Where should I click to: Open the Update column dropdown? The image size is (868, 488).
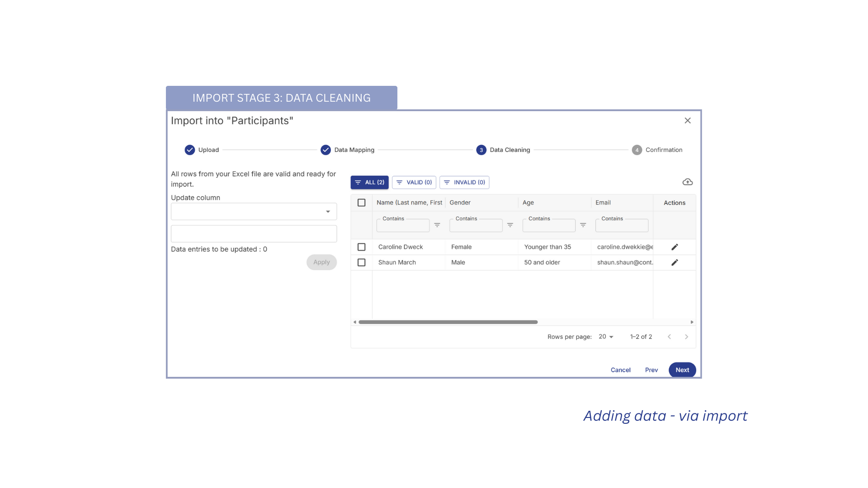tap(254, 211)
